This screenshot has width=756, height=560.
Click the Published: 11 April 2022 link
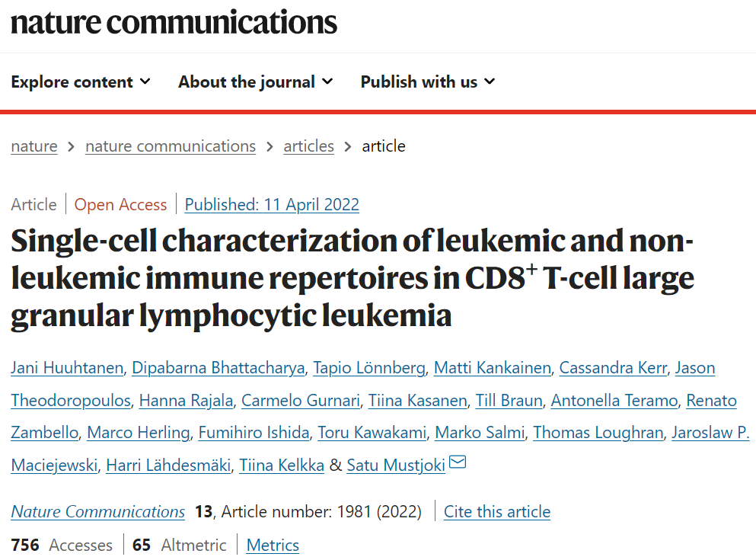[x=272, y=205]
